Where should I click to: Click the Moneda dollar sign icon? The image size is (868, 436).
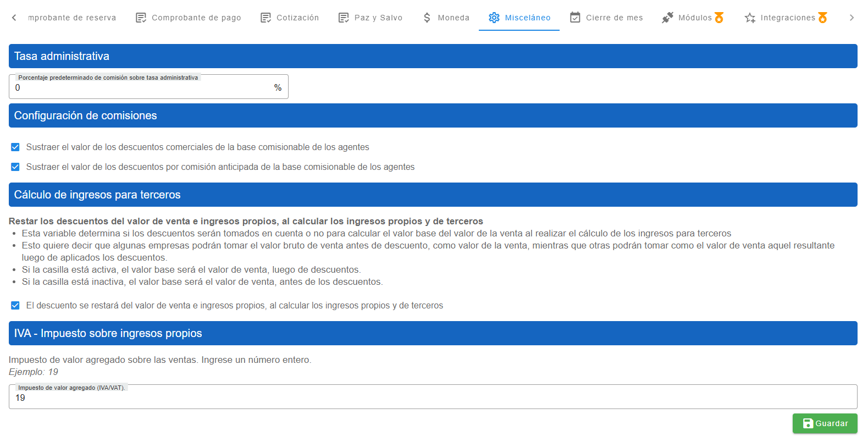point(427,18)
